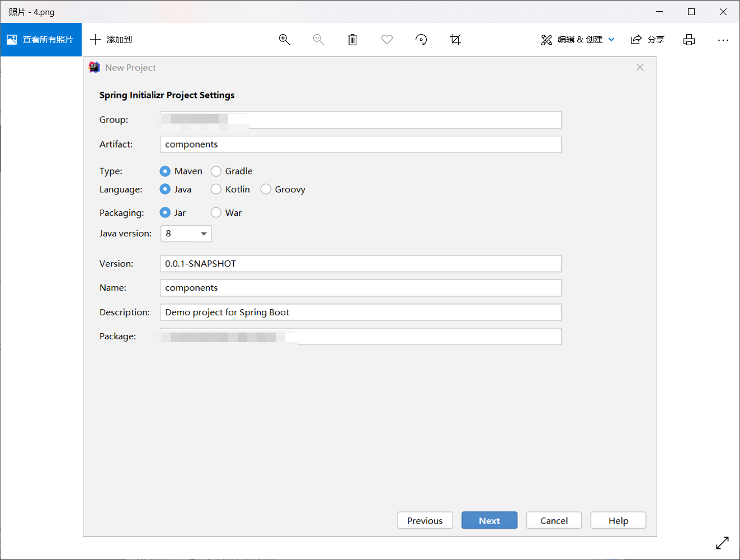Click the Description input field
Screen dimensions: 740x560
click(361, 312)
